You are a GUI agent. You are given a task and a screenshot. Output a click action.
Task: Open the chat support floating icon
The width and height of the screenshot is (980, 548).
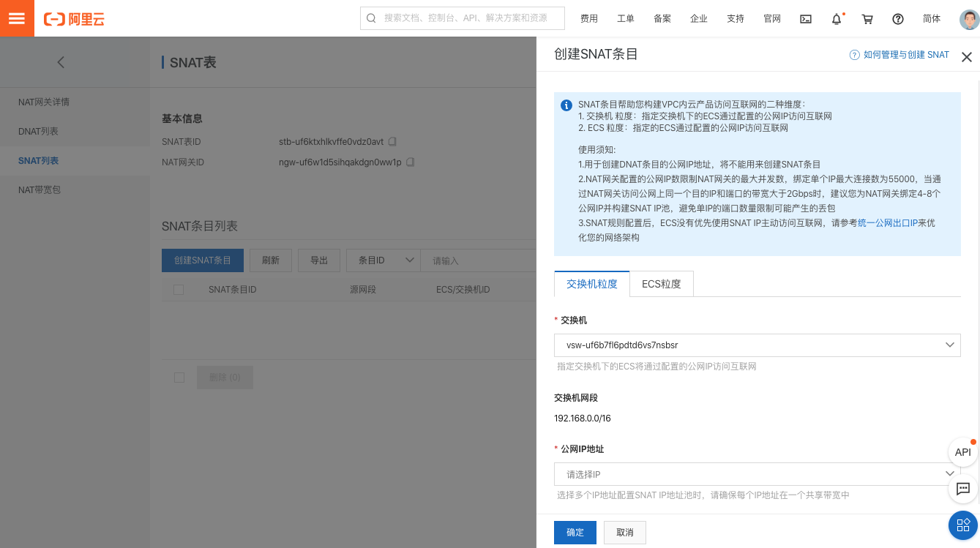963,488
